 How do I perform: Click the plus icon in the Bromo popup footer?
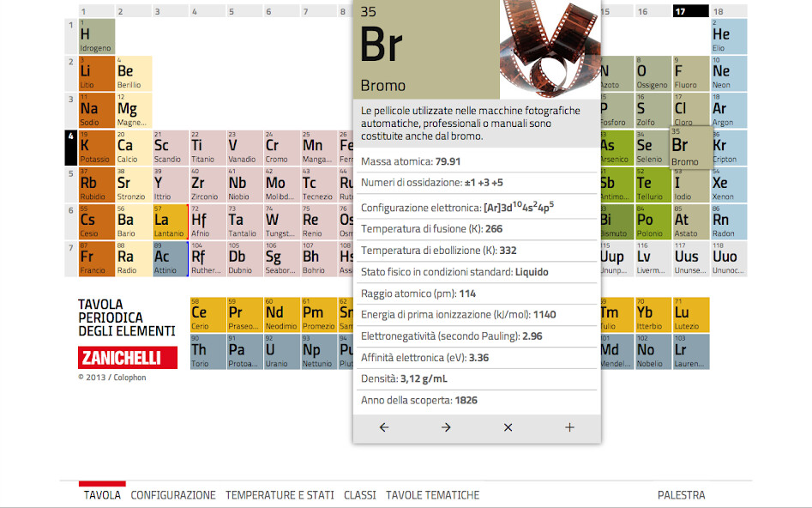click(569, 426)
